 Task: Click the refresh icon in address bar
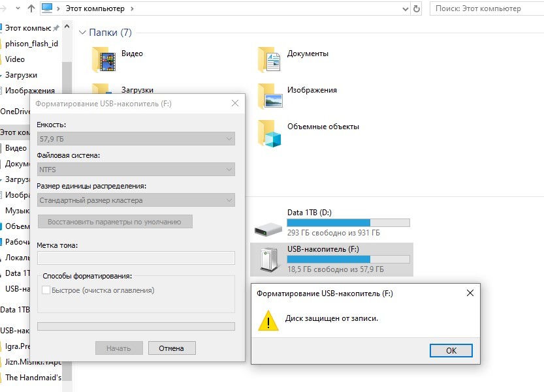[417, 8]
